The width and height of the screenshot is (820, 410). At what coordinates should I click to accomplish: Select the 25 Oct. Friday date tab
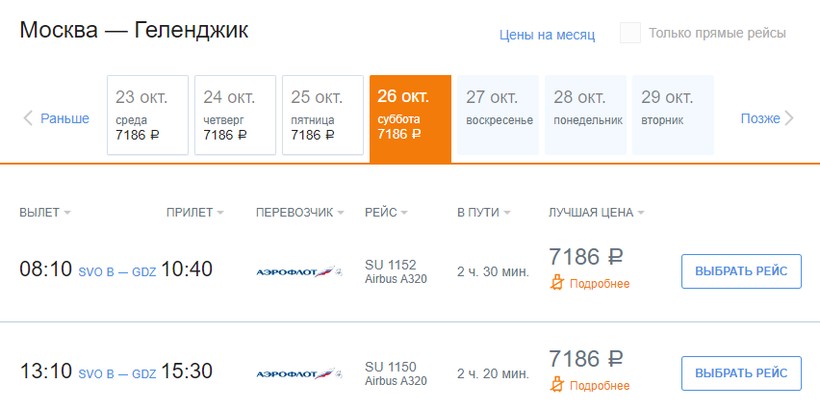[x=322, y=115]
